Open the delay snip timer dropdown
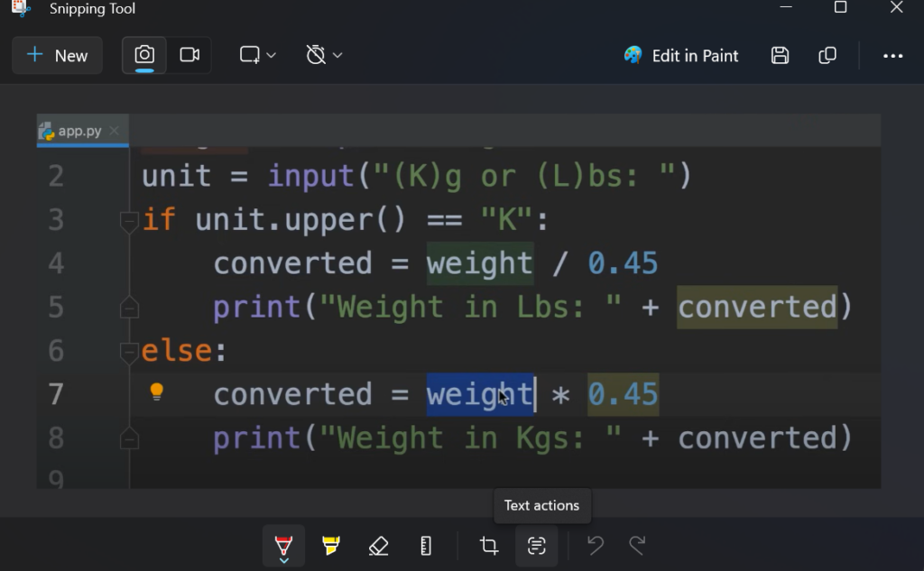Viewport: 924px width, 571px height. point(324,55)
